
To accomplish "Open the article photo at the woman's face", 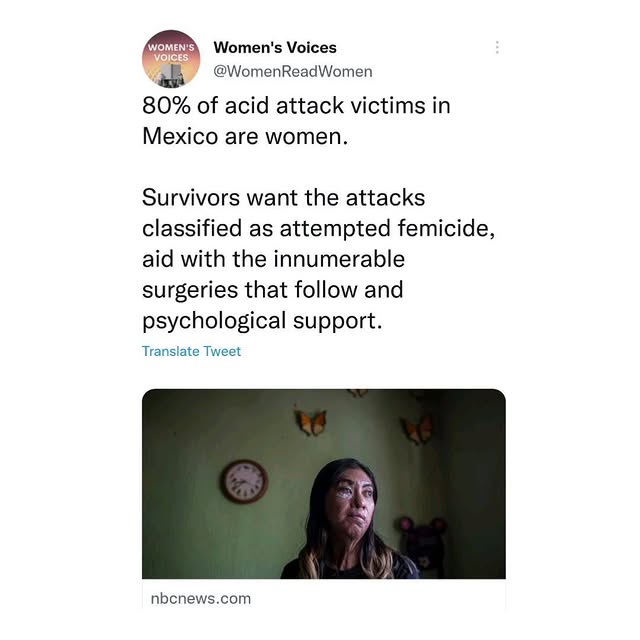I will (354, 502).
